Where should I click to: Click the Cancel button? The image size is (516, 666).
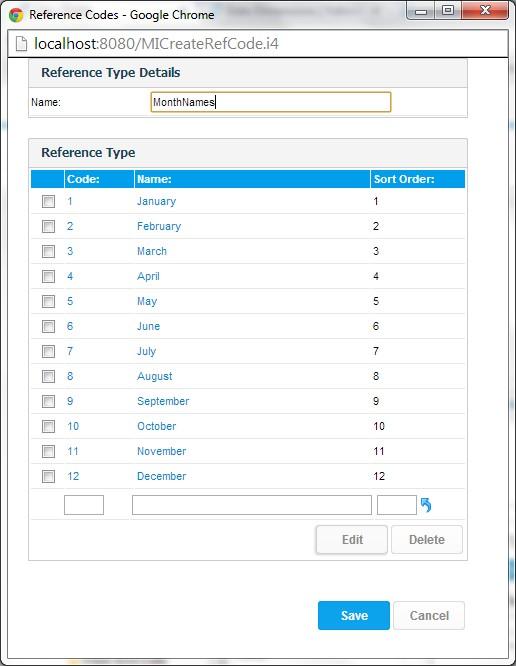coord(429,615)
